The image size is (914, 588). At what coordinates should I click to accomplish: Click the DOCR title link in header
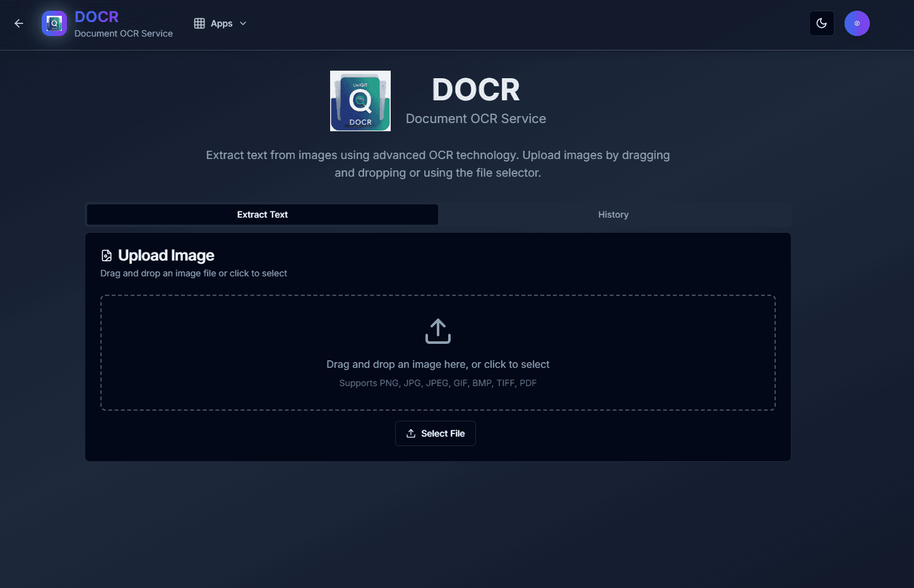[97, 17]
